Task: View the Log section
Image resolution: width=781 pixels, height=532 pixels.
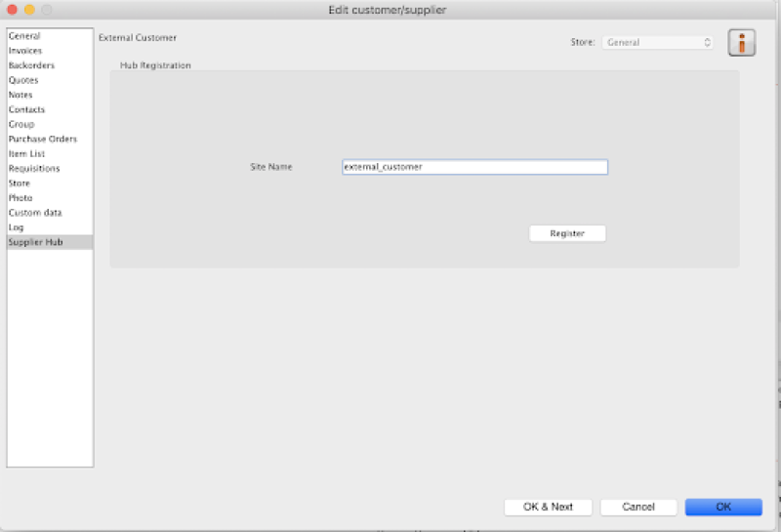Action: [16, 226]
